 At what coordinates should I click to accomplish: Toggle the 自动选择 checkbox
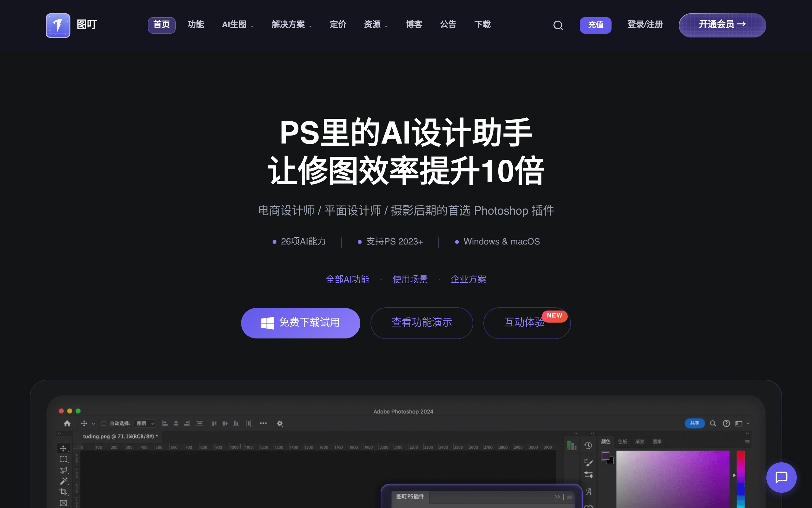pyautogui.click(x=104, y=423)
